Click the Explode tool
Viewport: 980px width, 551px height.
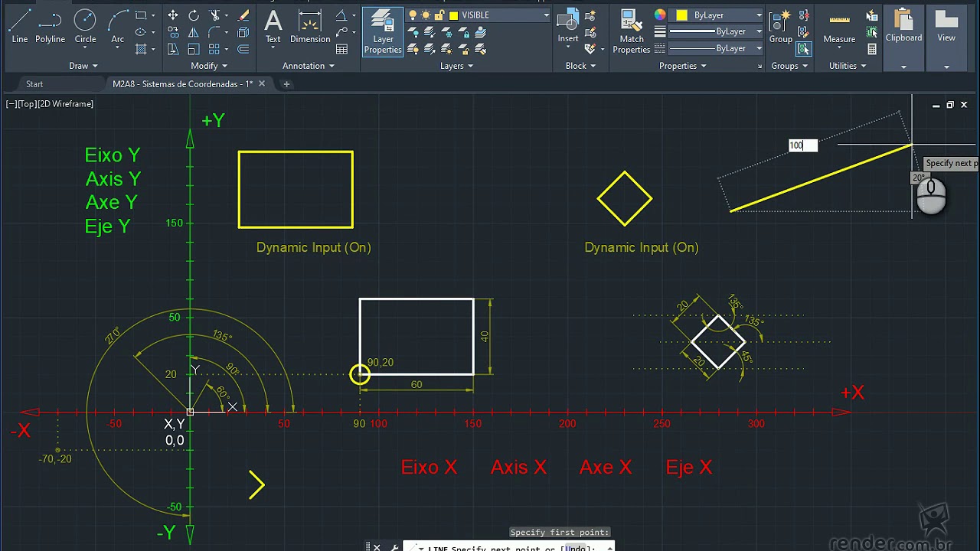coord(243,32)
